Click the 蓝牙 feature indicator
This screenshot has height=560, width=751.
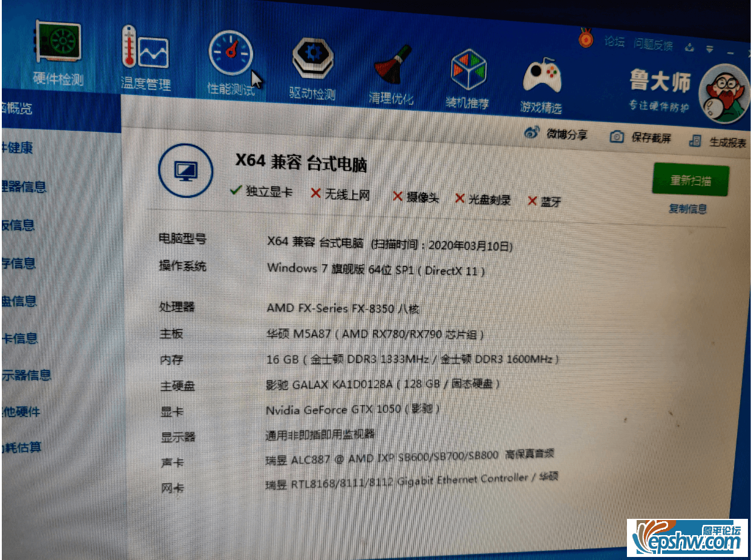pos(545,201)
